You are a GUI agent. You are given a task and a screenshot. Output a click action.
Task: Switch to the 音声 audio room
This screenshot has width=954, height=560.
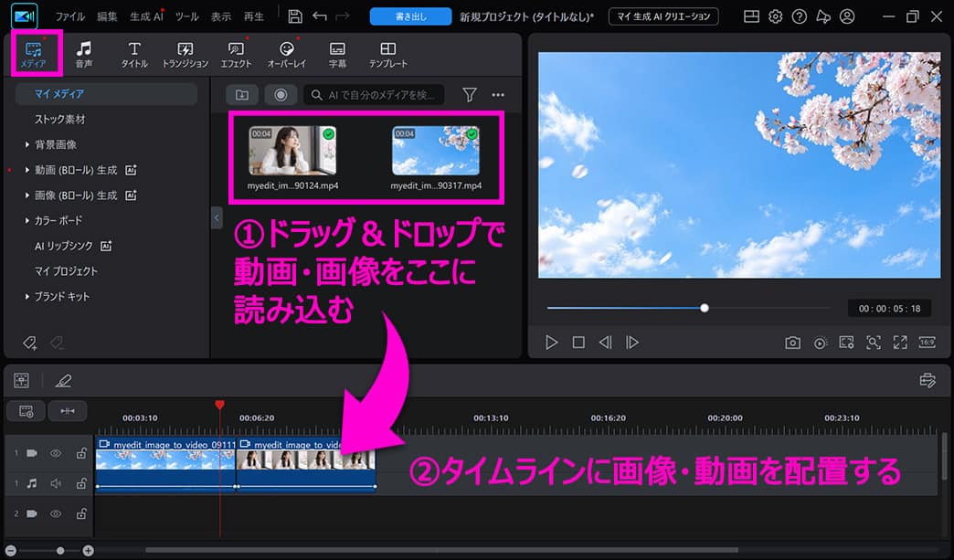[84, 54]
